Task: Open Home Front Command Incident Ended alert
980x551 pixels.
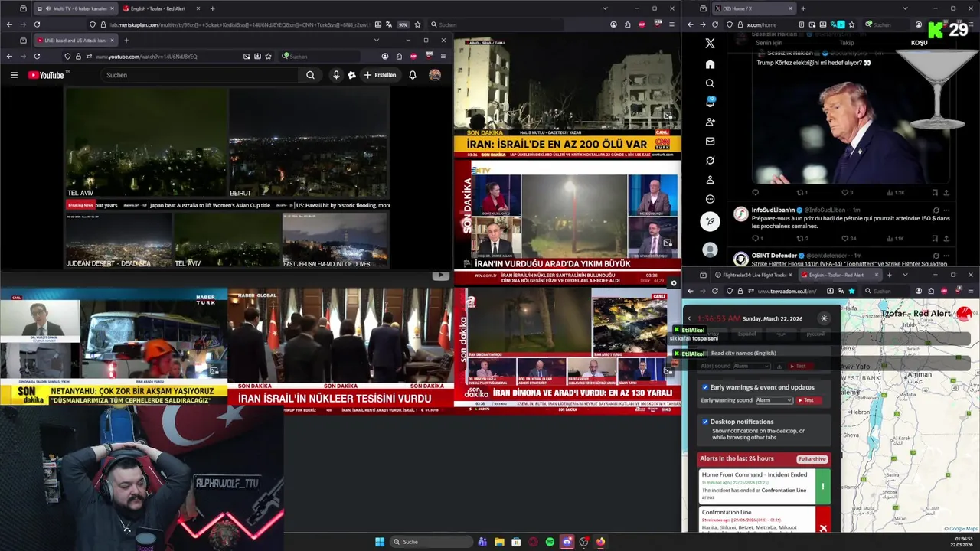Action: point(764,486)
